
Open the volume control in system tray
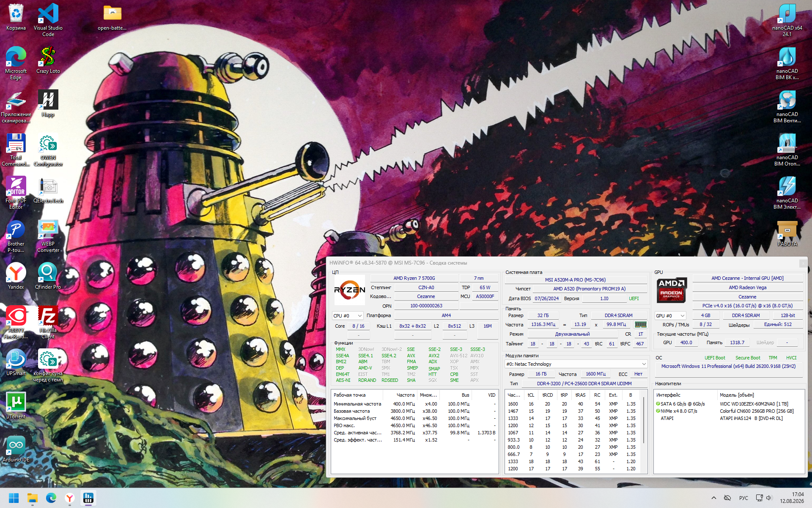[x=769, y=498]
